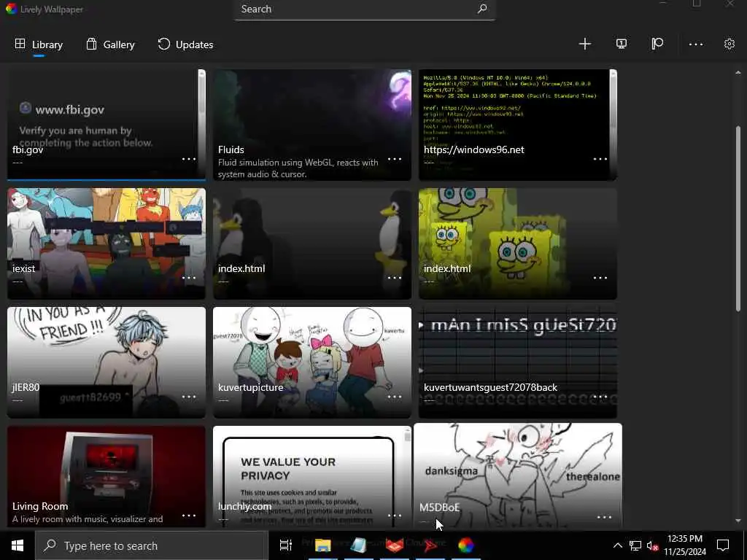Show hidden system tray icons

[x=617, y=545]
